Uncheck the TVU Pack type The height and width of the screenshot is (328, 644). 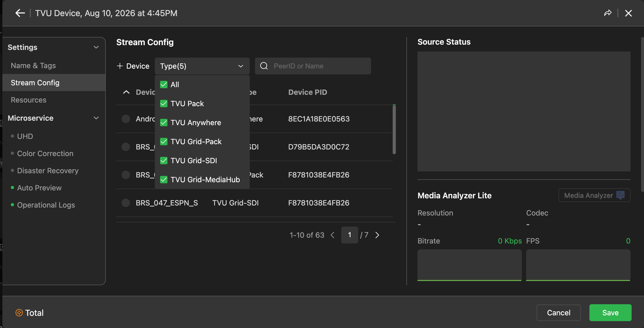(164, 104)
